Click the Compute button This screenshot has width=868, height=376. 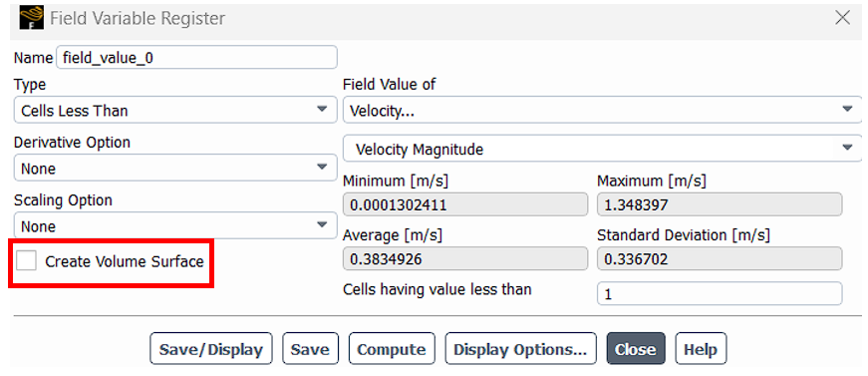pyautogui.click(x=392, y=349)
